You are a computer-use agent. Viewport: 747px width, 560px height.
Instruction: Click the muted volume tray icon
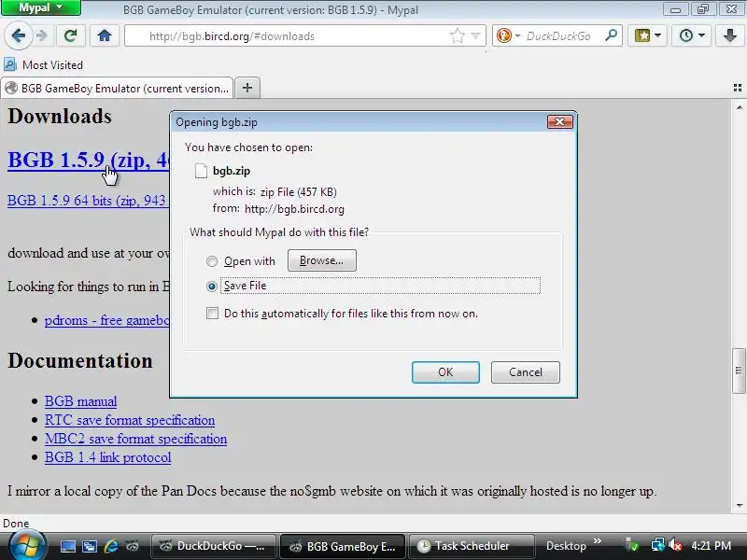pos(675,545)
